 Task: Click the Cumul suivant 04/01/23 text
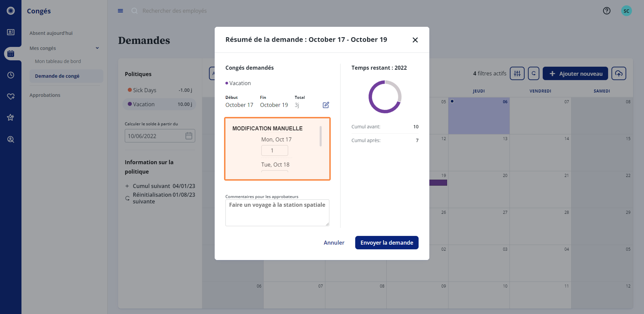click(x=164, y=186)
